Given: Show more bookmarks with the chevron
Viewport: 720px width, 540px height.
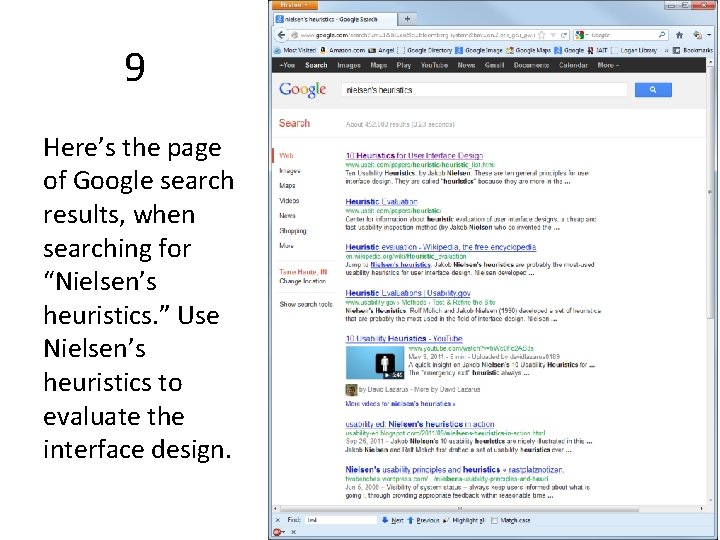Looking at the screenshot, I should (666, 50).
